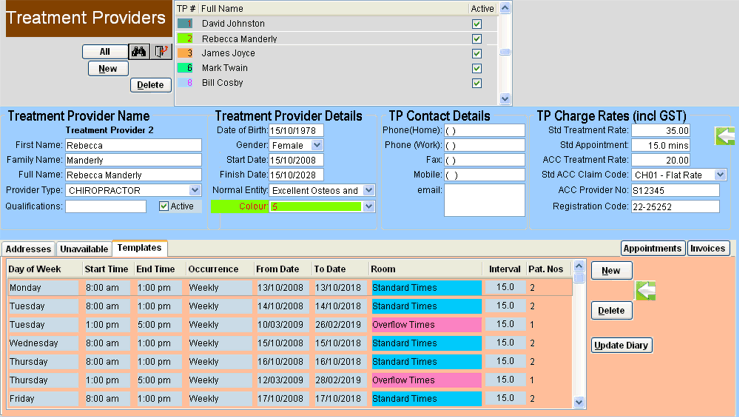Toggle Active checkbox for David Johnston
Viewport: 739px width, 417px height.
pyautogui.click(x=477, y=23)
